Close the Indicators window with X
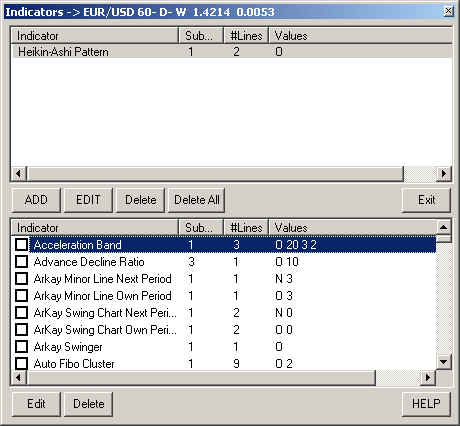 [449, 11]
